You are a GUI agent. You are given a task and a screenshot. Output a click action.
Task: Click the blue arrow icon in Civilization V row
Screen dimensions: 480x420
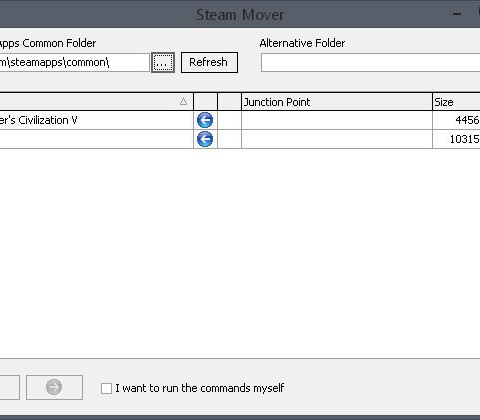(x=205, y=120)
